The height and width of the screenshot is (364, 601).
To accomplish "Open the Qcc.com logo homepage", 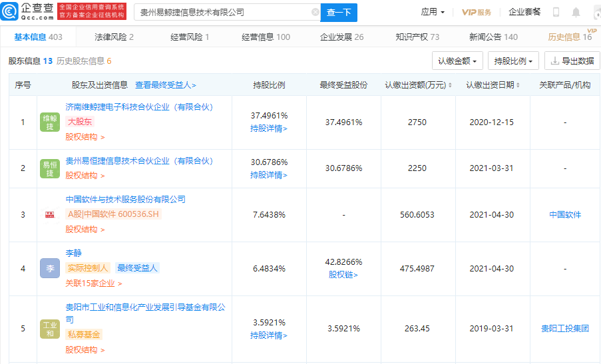I will pyautogui.click(x=27, y=11).
